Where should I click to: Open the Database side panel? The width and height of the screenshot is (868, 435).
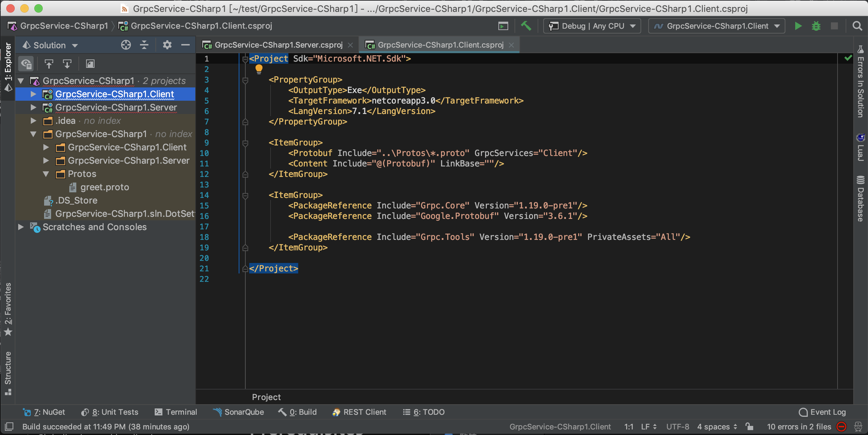[860, 198]
